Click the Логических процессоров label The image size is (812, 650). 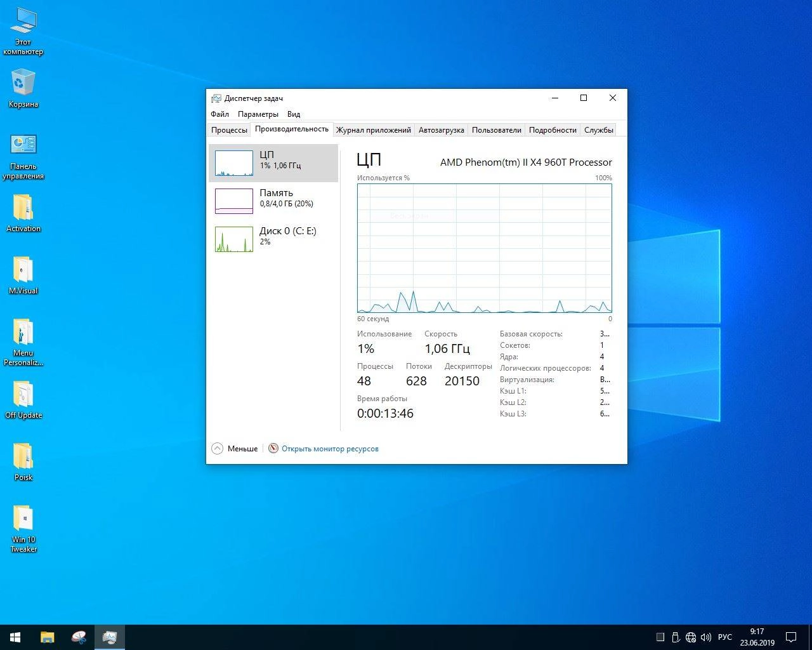coord(546,368)
